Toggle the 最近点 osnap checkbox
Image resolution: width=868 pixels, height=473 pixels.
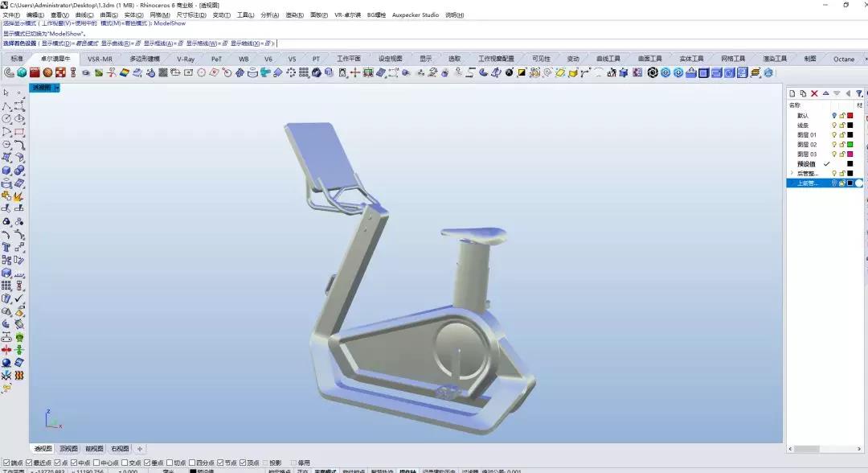30,463
